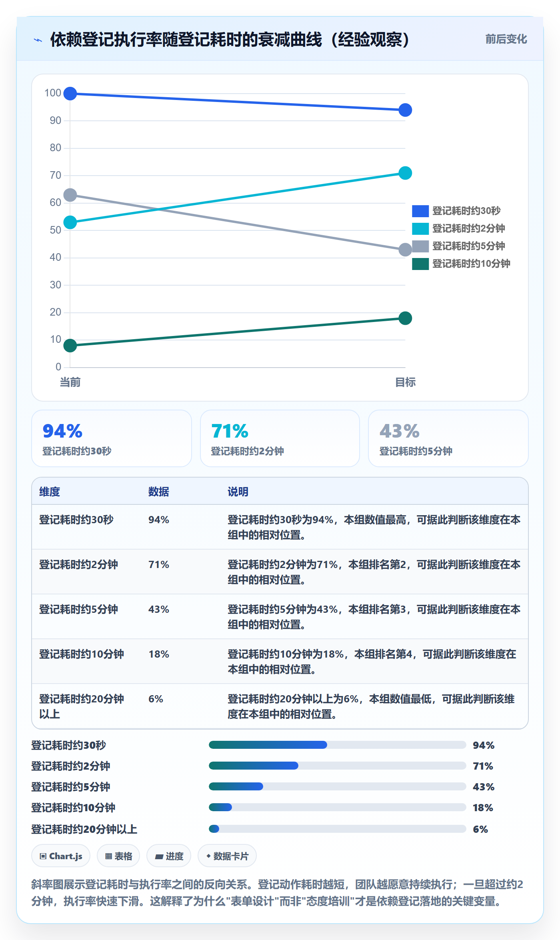This screenshot has height=940, width=560.
Task: Click the gray data point at 当前 (63)
Action: [x=70, y=195]
